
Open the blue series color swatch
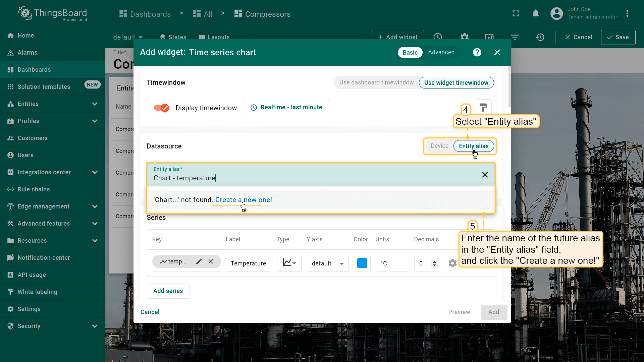tap(362, 263)
